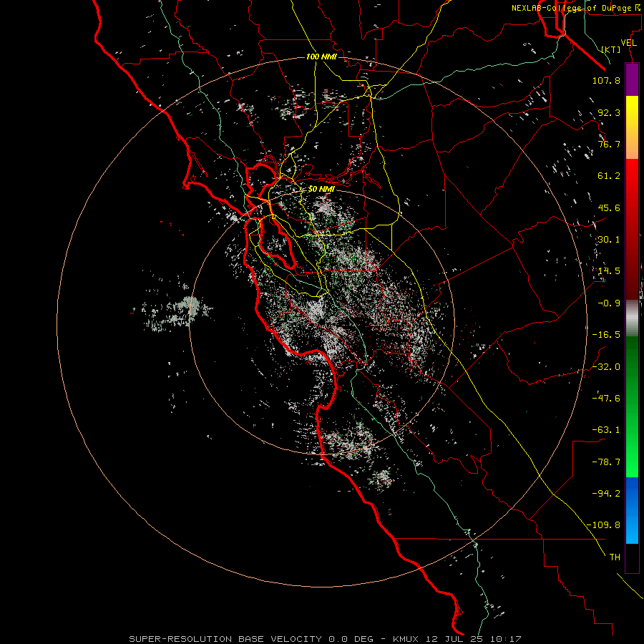The height and width of the screenshot is (644, 644).
Task: Click the 100 NMI range ring label
Action: pyautogui.click(x=321, y=57)
